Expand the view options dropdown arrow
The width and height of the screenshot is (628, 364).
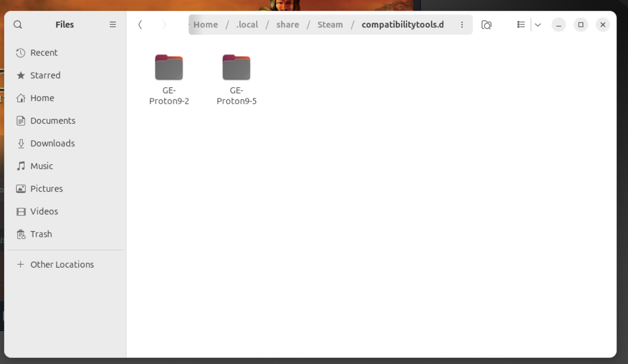point(538,25)
